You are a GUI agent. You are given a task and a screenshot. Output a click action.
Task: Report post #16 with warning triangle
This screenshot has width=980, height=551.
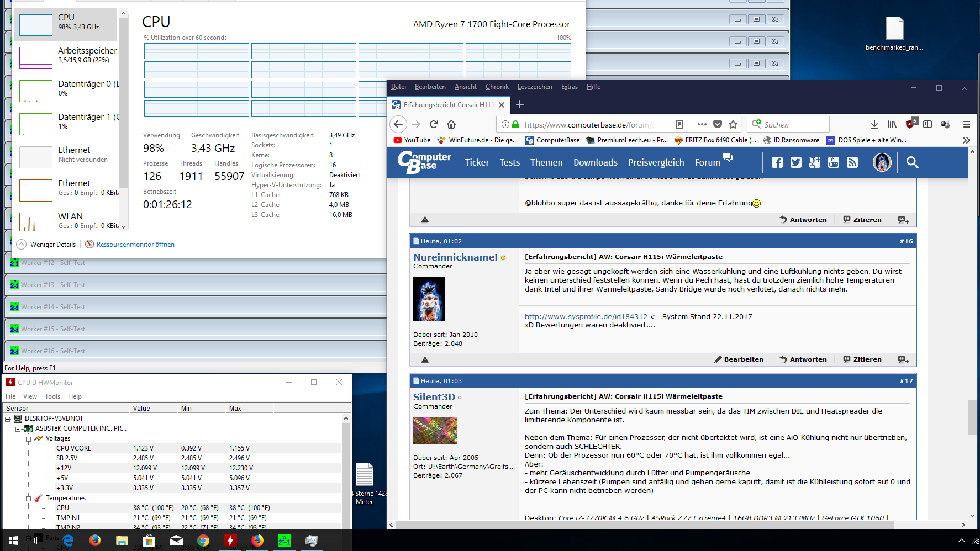[425, 359]
